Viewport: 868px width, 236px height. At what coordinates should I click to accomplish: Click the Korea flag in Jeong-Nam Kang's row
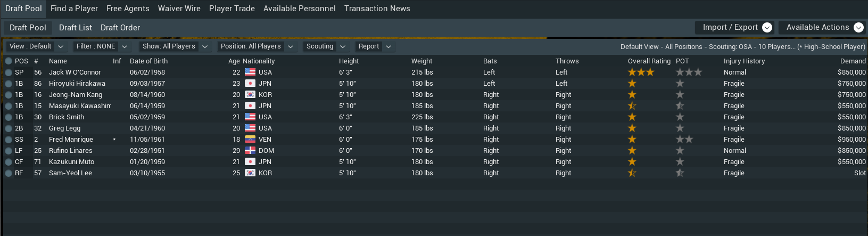point(250,95)
